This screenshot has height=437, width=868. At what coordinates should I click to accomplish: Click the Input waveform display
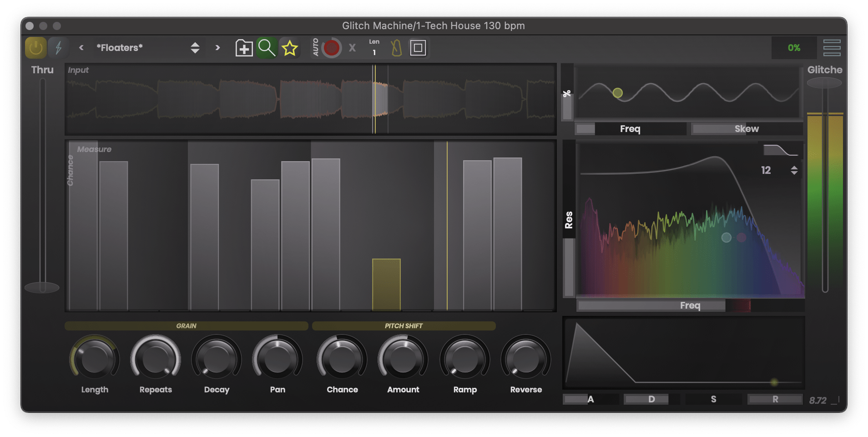(311, 99)
